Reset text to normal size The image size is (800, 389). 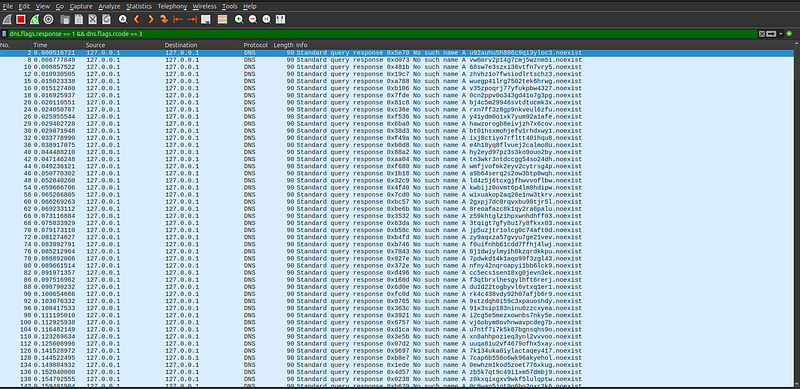(x=266, y=19)
